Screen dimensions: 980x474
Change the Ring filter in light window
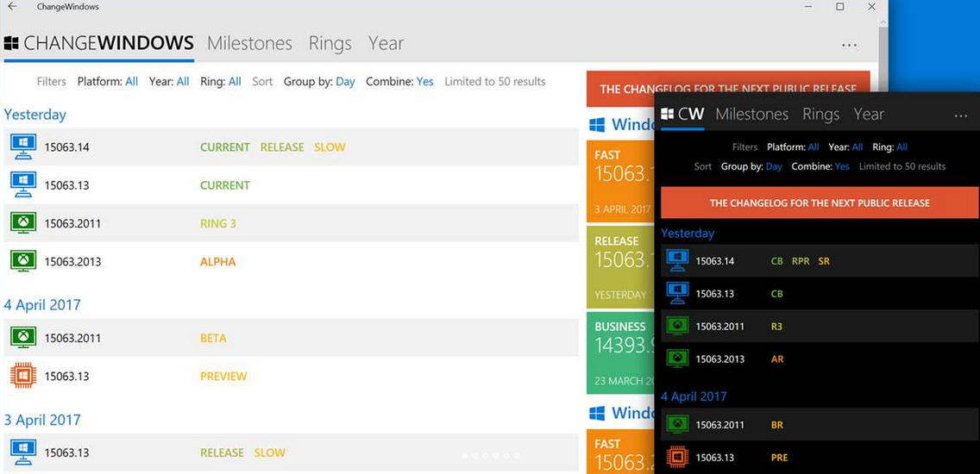click(x=221, y=82)
